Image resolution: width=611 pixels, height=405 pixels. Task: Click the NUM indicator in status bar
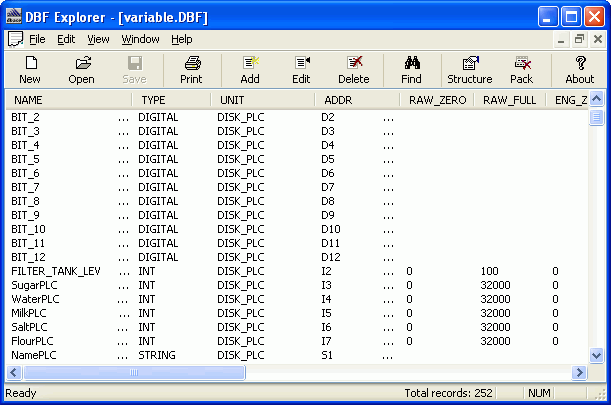(x=539, y=393)
